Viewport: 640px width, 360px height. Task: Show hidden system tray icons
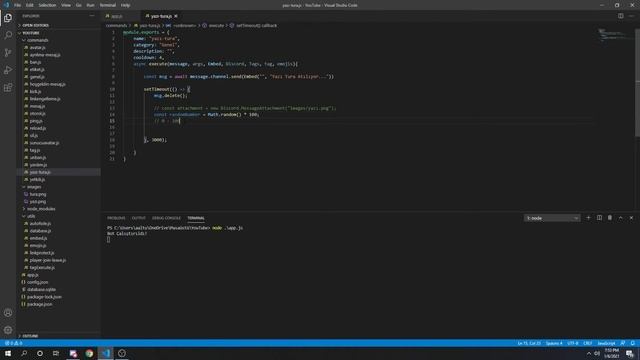point(588,353)
